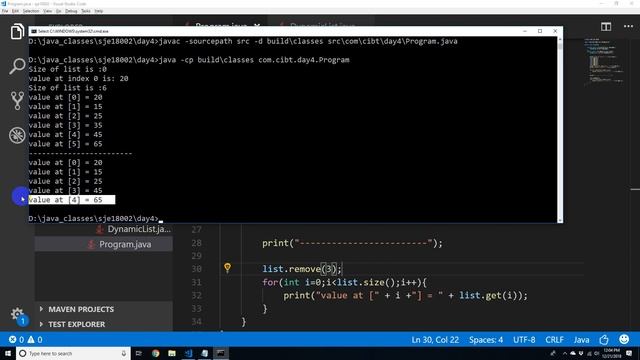Click Java language mode selector
The image size is (640, 360).
click(x=581, y=340)
